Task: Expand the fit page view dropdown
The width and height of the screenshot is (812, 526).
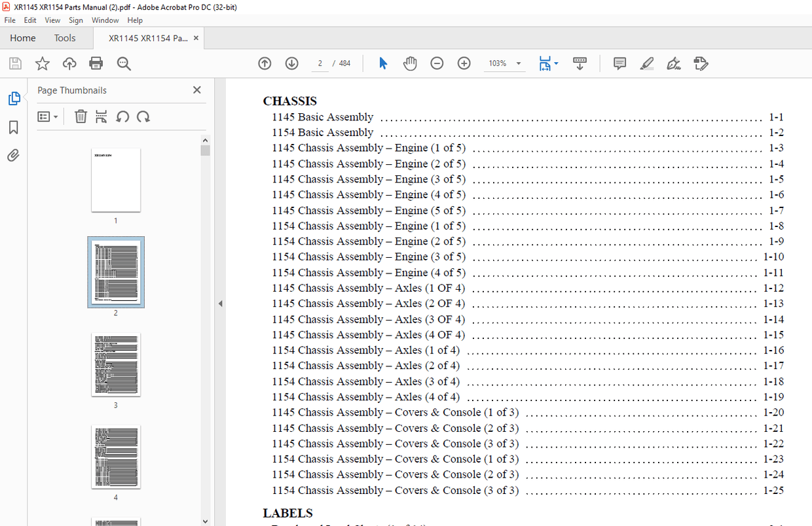Action: point(557,63)
